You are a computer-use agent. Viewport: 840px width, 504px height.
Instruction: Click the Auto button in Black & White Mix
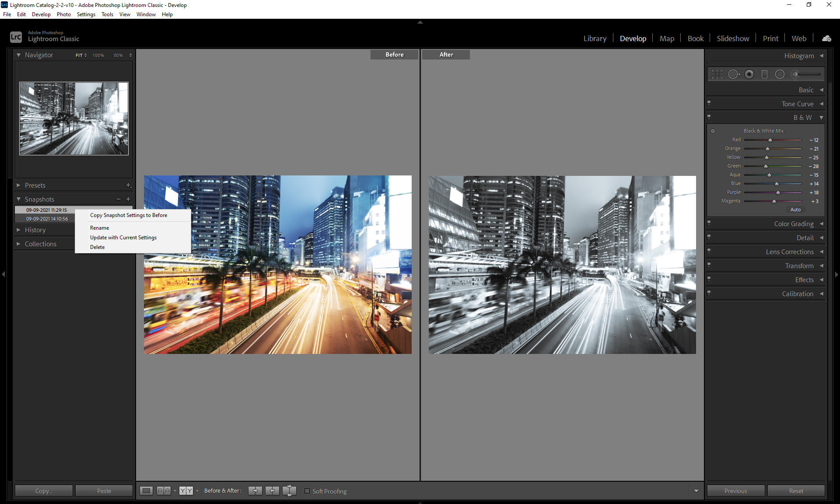click(x=795, y=210)
